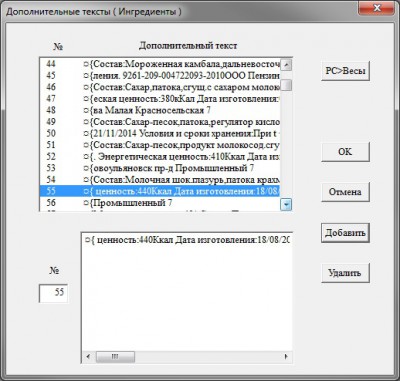Add entry with Добавить button
The image size is (400, 381).
coord(345,233)
